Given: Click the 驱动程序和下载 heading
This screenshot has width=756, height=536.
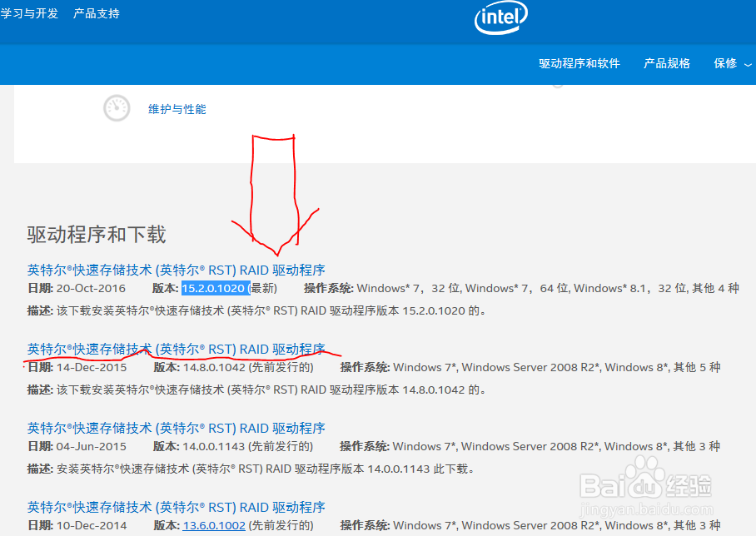Looking at the screenshot, I should (x=97, y=235).
